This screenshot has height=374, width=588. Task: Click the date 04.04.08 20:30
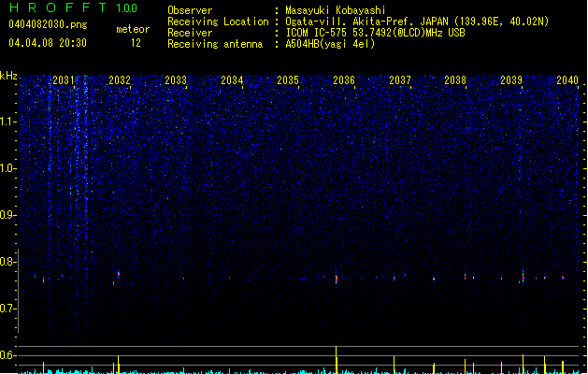(48, 43)
